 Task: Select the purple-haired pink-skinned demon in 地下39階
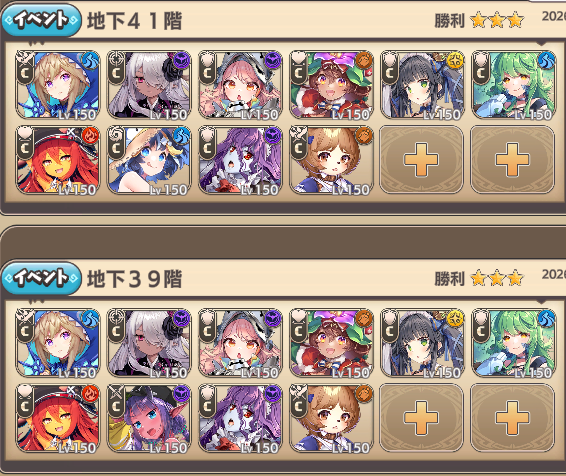[x=149, y=419]
